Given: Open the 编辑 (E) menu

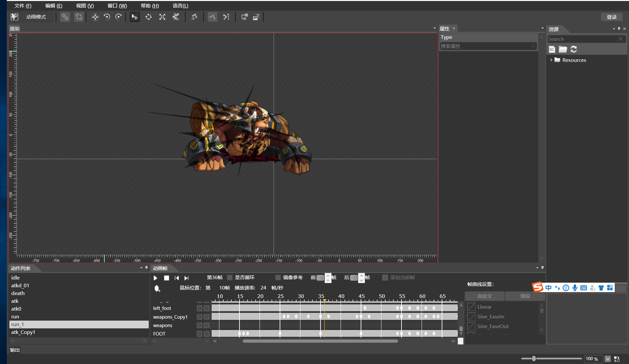Looking at the screenshot, I should tap(54, 6).
